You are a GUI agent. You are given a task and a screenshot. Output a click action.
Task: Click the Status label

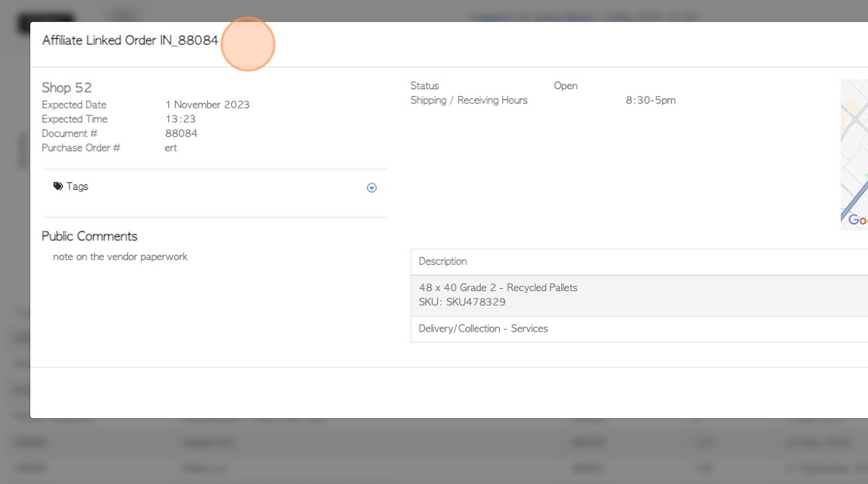425,86
